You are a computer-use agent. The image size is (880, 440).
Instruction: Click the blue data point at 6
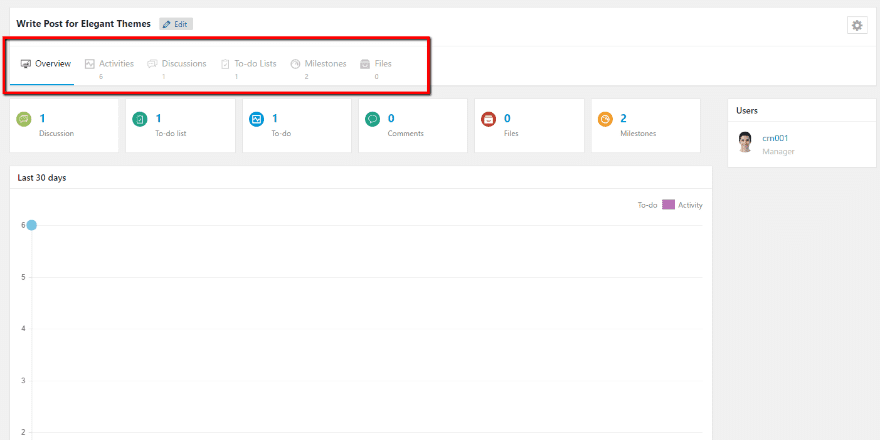(x=31, y=225)
